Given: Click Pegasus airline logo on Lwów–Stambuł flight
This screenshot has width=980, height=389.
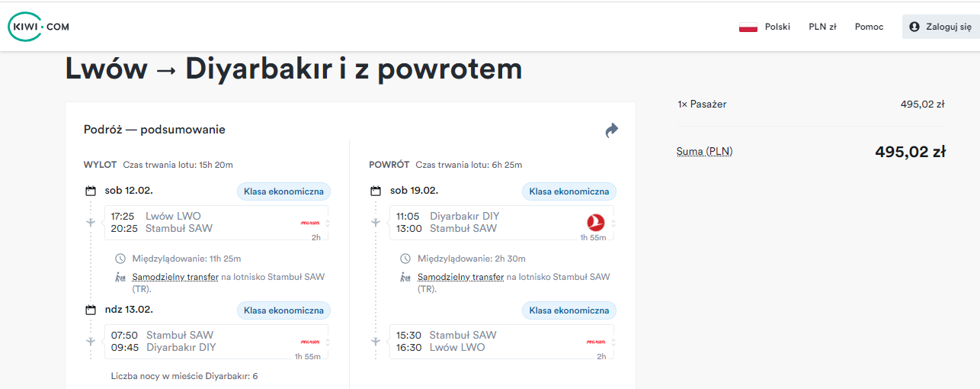Looking at the screenshot, I should [x=310, y=223].
